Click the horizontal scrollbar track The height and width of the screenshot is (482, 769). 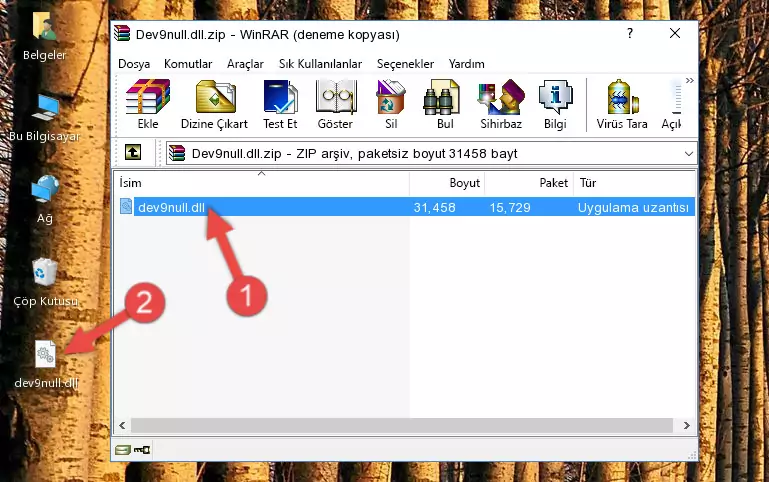[402, 426]
